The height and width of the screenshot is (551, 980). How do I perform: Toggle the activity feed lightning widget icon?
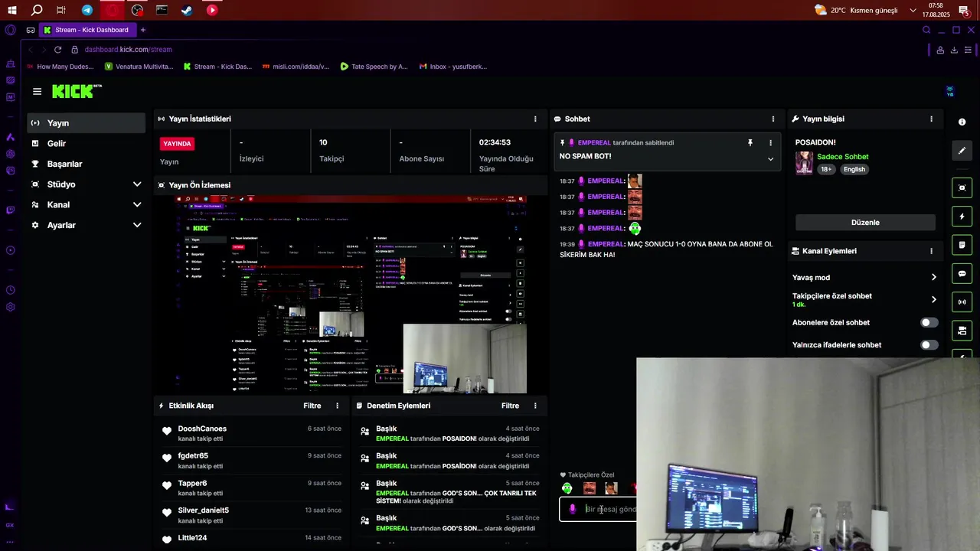point(962,217)
